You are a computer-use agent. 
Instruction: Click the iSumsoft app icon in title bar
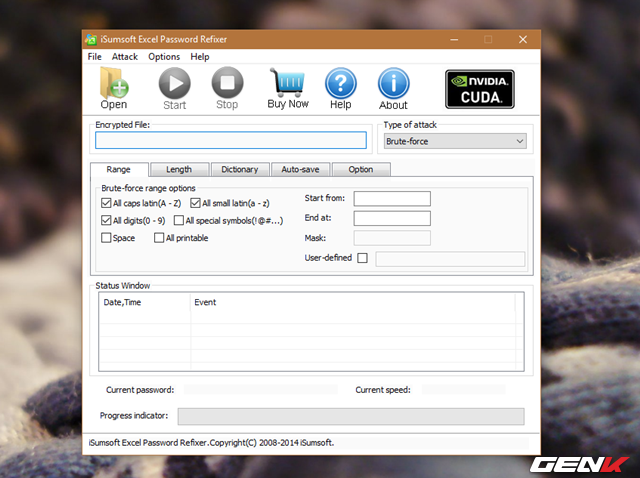tap(91, 40)
